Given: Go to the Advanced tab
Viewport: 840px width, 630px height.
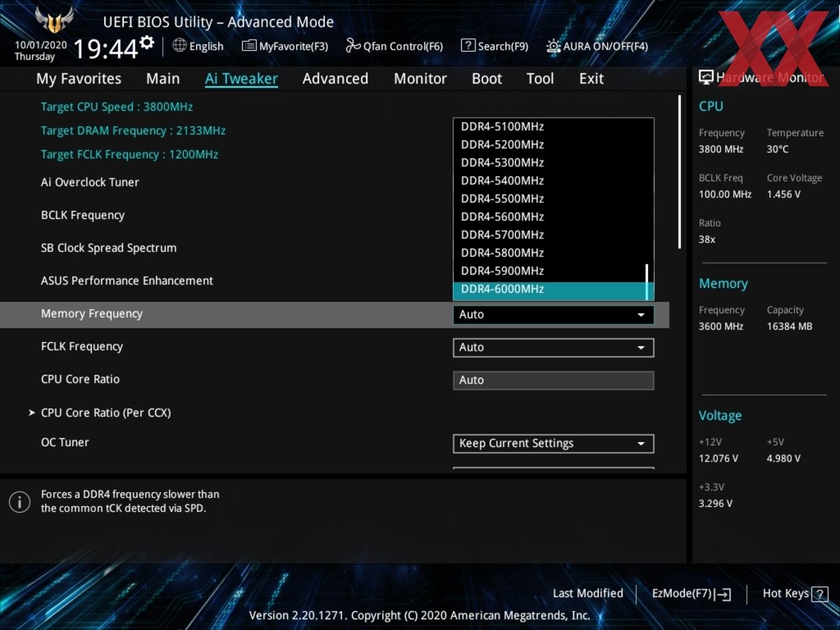Looking at the screenshot, I should pyautogui.click(x=335, y=78).
